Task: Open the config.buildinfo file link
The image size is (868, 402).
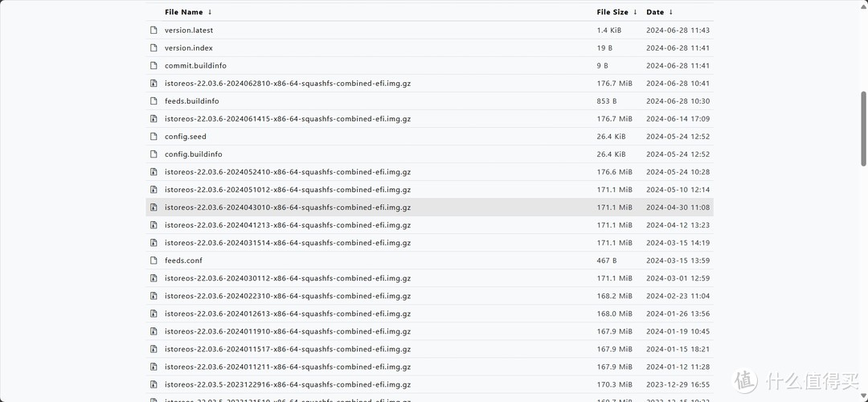Action: pos(193,154)
